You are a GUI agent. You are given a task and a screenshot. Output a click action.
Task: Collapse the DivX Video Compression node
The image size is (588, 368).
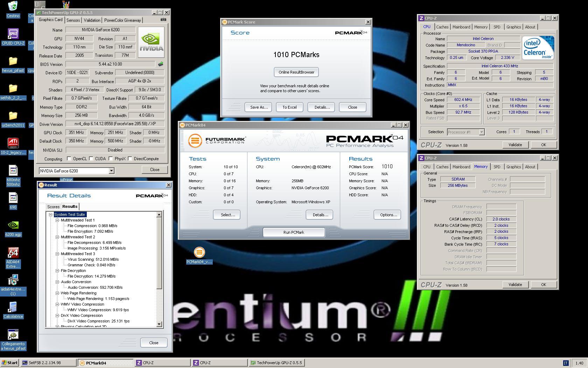pos(57,315)
